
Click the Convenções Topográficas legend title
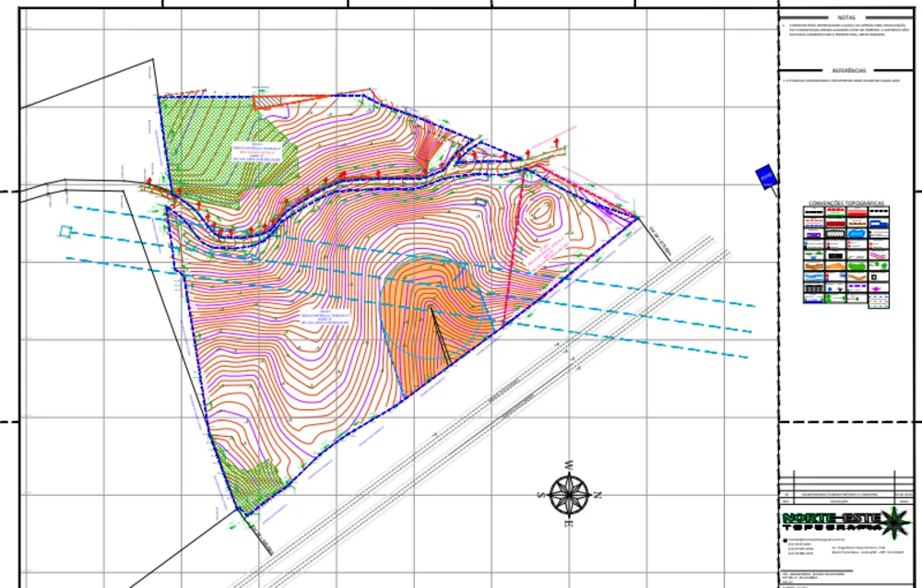click(x=846, y=203)
